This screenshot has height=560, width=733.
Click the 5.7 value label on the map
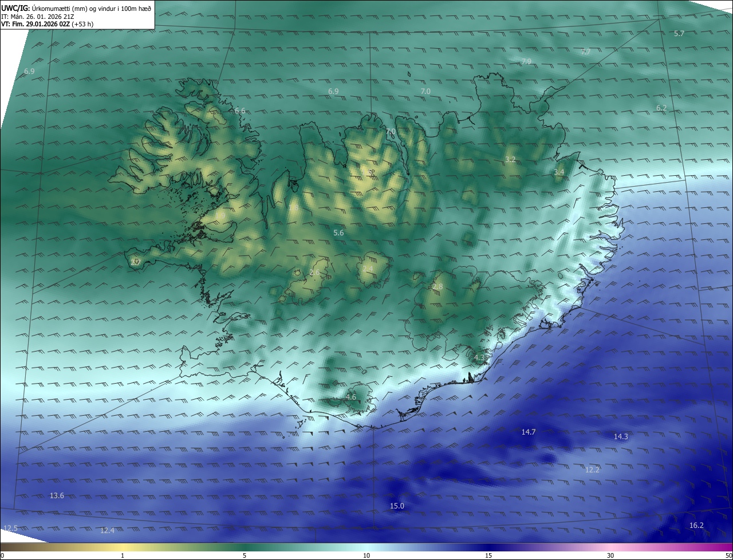click(x=679, y=34)
